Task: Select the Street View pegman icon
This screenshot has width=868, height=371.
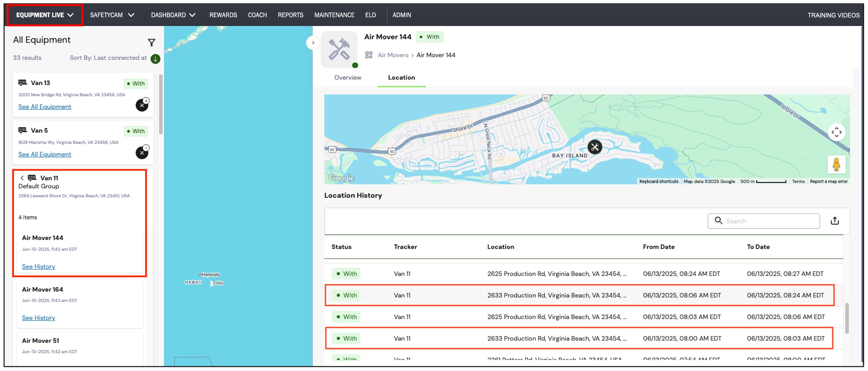Action: point(836,164)
